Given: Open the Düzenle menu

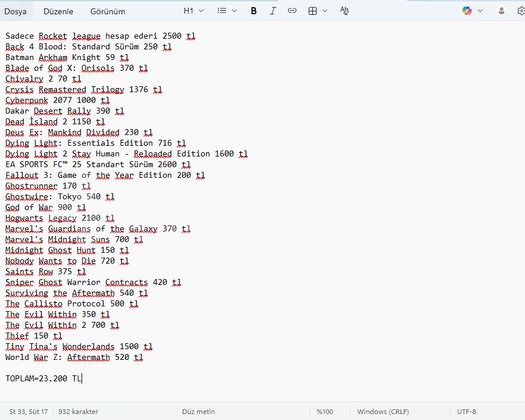Looking at the screenshot, I should [58, 11].
